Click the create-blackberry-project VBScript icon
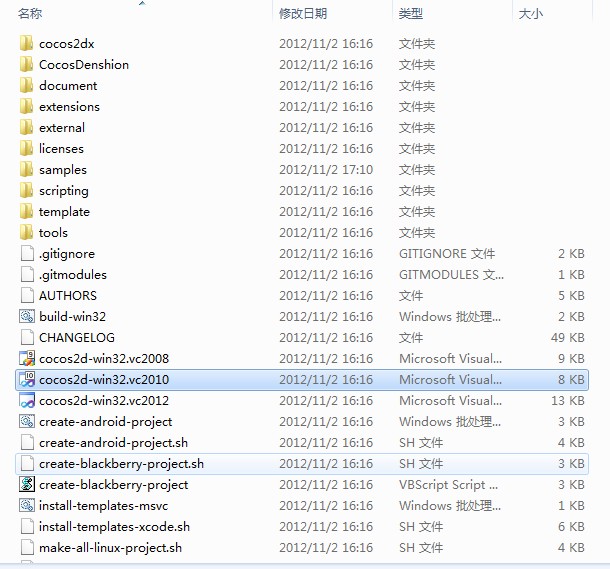This screenshot has height=569, width=610. click(x=27, y=484)
